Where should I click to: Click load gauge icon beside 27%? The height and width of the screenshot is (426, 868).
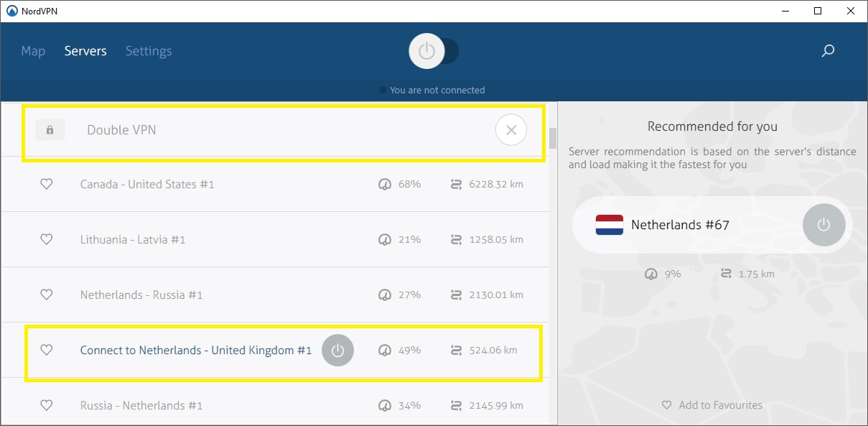coord(385,295)
